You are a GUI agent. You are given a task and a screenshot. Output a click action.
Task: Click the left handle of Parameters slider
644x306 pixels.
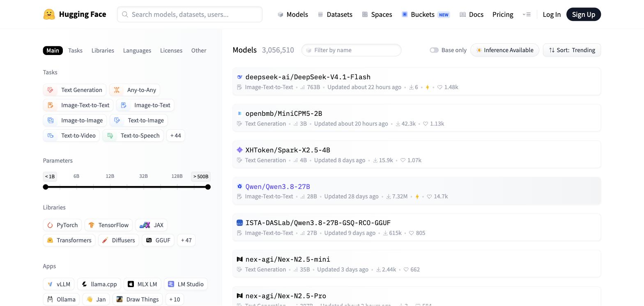point(46,187)
